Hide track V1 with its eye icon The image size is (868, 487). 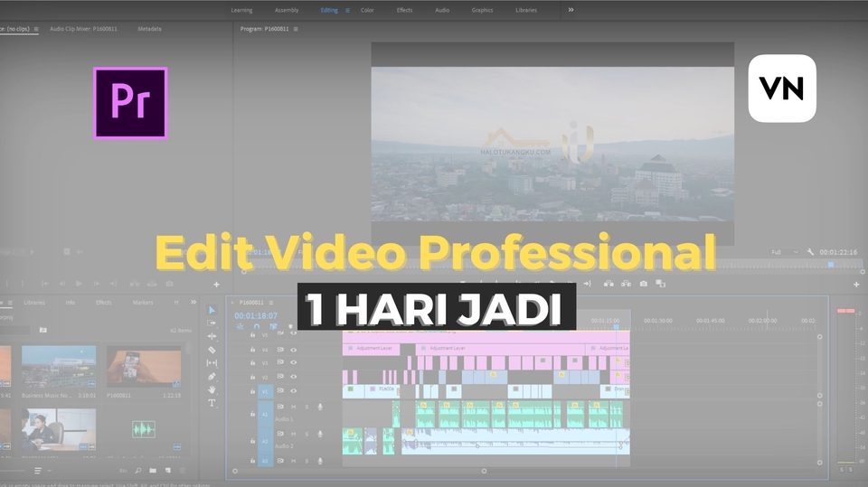click(293, 390)
